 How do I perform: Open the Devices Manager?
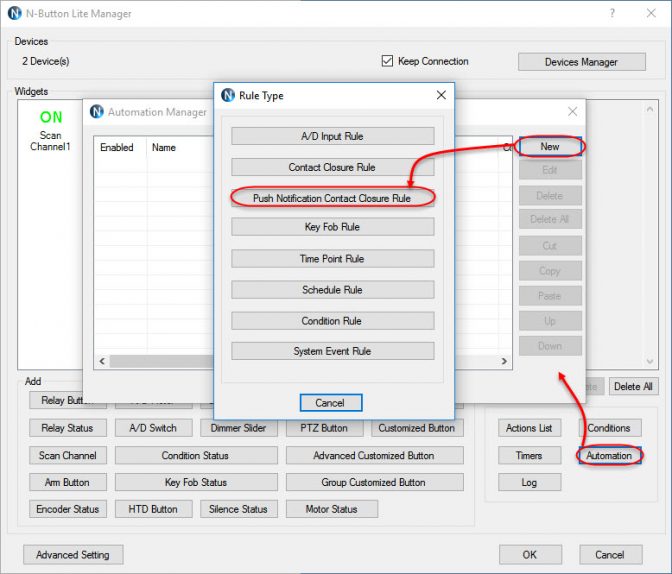tap(580, 62)
